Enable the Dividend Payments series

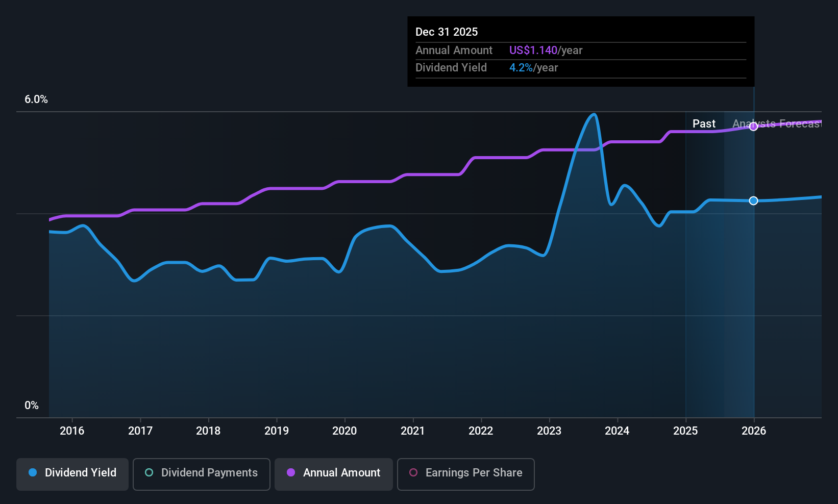pyautogui.click(x=202, y=474)
